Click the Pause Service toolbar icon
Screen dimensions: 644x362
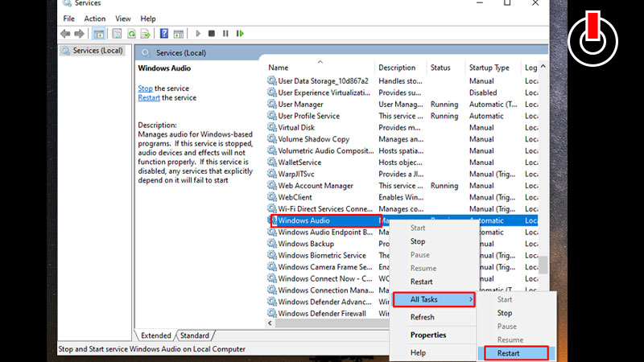pyautogui.click(x=225, y=34)
